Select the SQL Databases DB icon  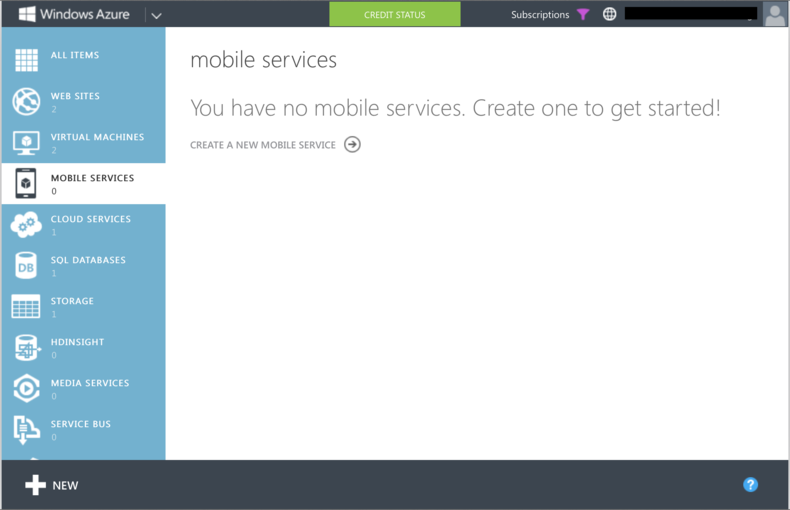click(x=26, y=266)
